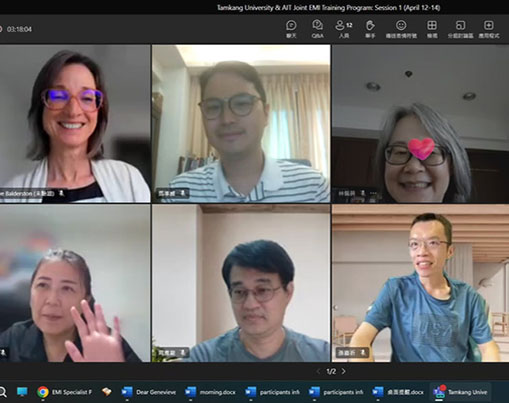
Task: Open the chat panel icon
Action: (x=291, y=29)
